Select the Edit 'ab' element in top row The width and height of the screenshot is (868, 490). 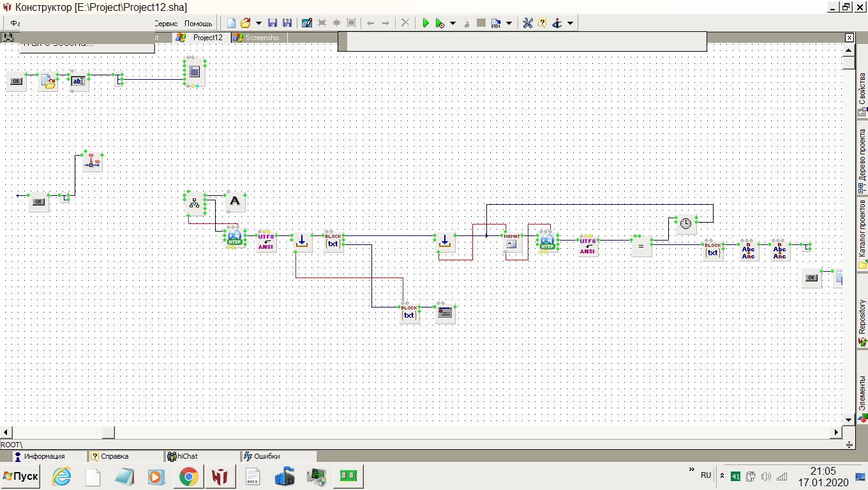click(78, 81)
